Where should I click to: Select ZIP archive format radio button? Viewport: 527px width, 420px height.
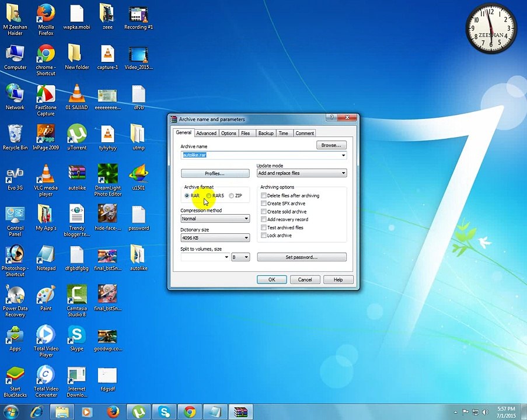pyautogui.click(x=231, y=195)
